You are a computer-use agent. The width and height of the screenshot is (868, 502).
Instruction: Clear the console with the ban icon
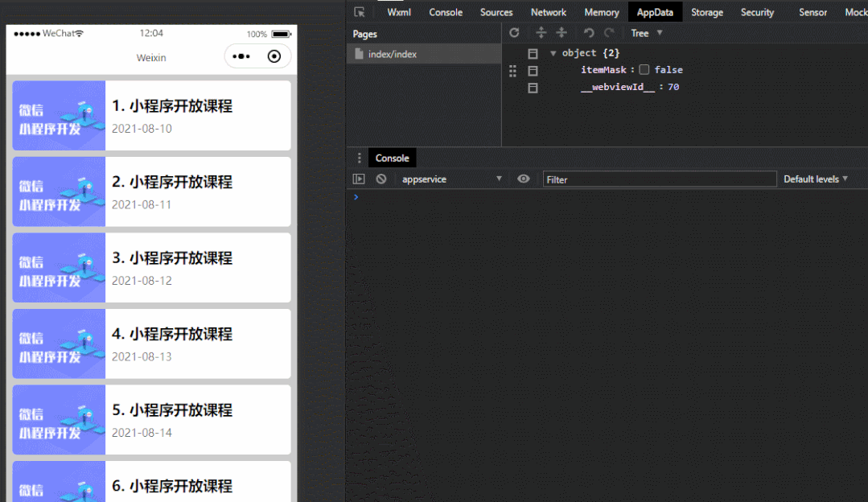coord(381,179)
